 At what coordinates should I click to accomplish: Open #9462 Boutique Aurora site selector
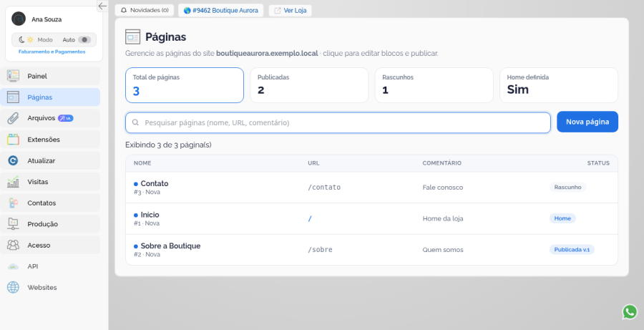tap(220, 10)
